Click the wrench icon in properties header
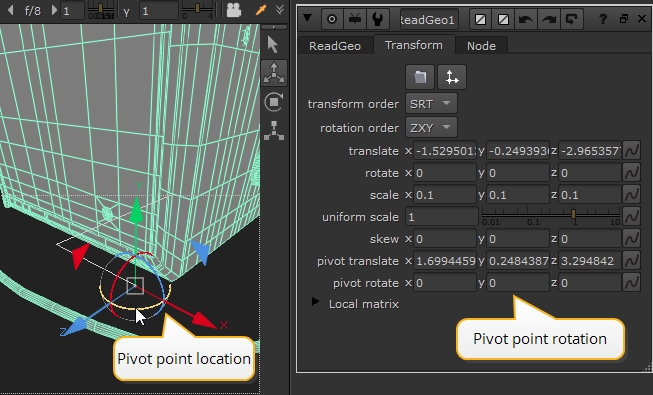 click(x=378, y=19)
